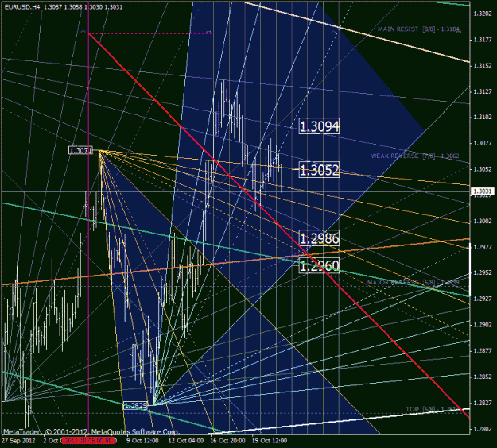497x448 pixels.
Task: Click 1.2927 on the price scale
Action: pos(483,299)
